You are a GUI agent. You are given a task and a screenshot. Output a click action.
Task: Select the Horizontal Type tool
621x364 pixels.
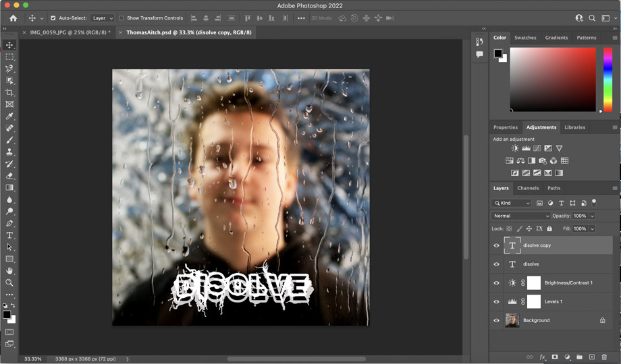pos(9,235)
